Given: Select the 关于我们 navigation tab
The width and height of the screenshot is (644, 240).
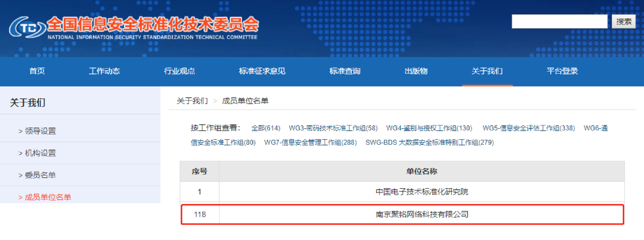Looking at the screenshot, I should [487, 71].
